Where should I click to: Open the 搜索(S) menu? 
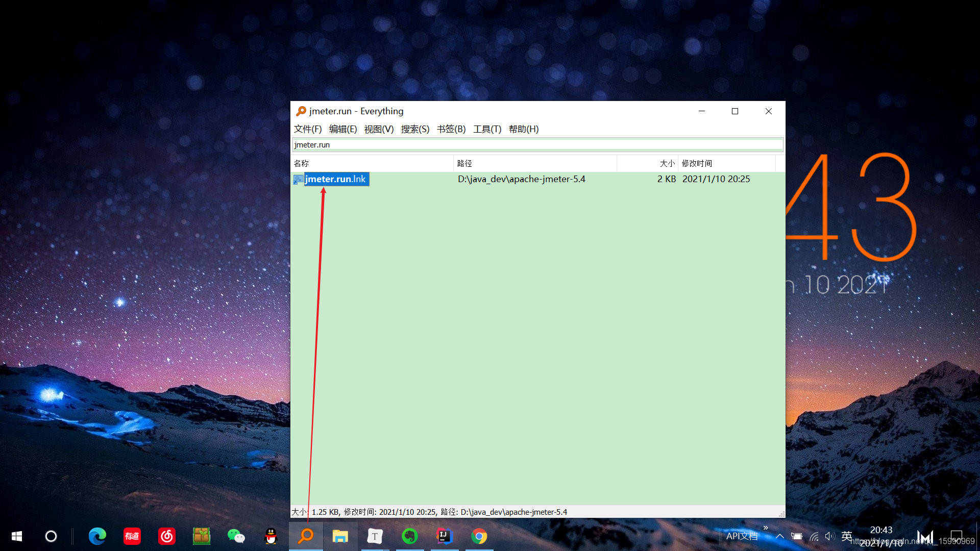point(415,129)
